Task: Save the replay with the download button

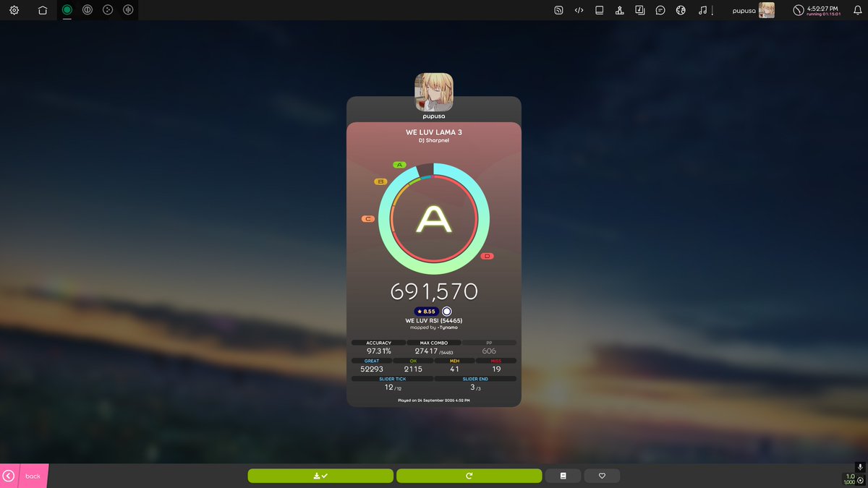Action: click(x=320, y=476)
